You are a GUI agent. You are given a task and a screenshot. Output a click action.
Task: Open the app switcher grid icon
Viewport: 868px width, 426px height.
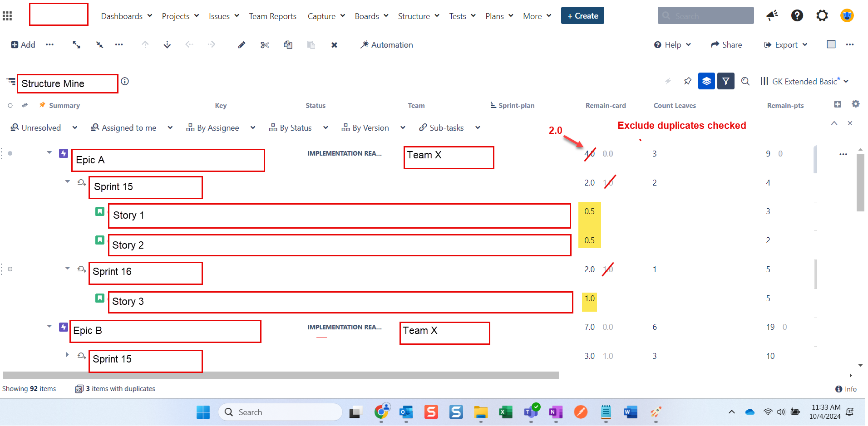click(7, 16)
